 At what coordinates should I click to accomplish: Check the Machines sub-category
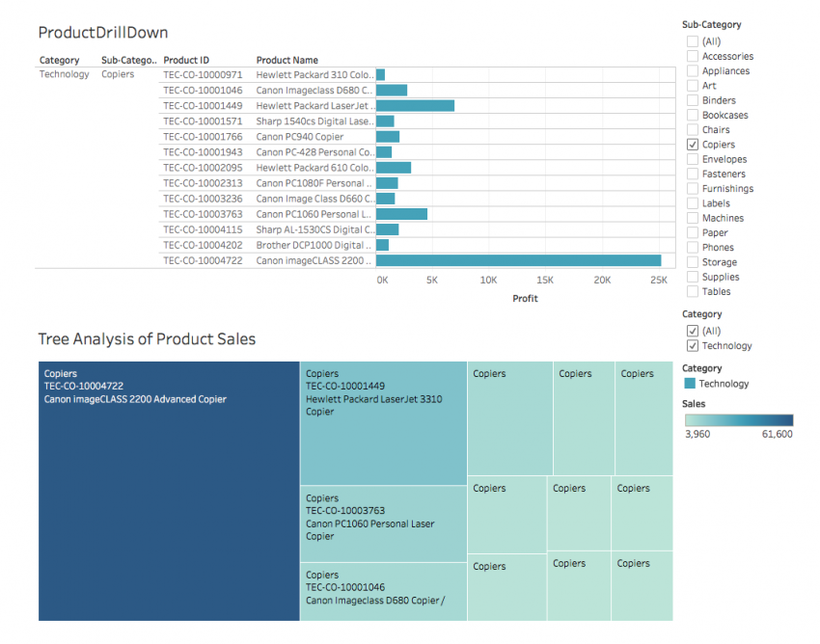coord(692,217)
